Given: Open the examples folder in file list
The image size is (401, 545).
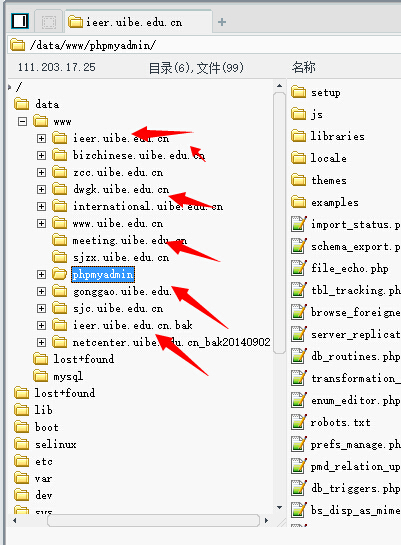Looking at the screenshot, I should pos(335,202).
